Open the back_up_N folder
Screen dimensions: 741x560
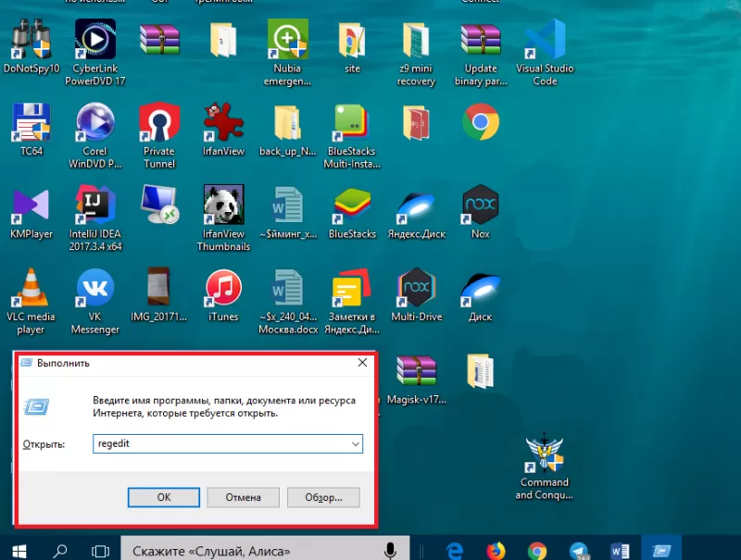[287, 123]
